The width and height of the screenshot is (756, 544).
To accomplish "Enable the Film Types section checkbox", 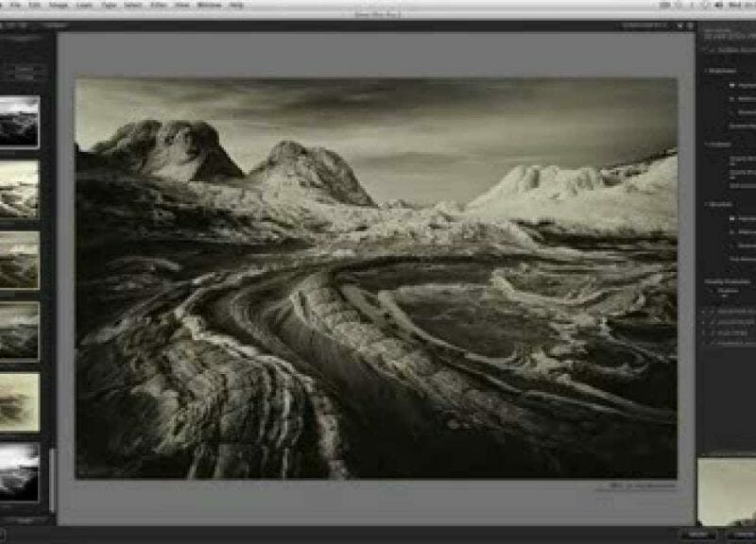I will (707, 322).
